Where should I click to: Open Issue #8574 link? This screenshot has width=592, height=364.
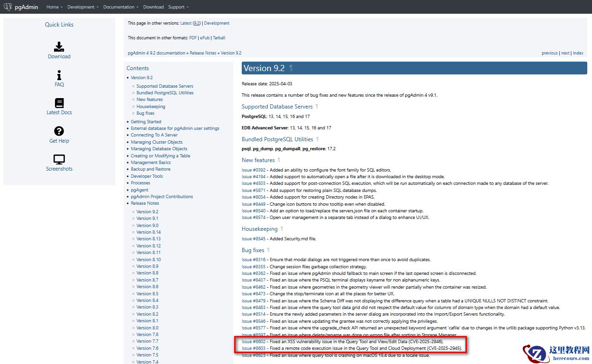click(254, 218)
